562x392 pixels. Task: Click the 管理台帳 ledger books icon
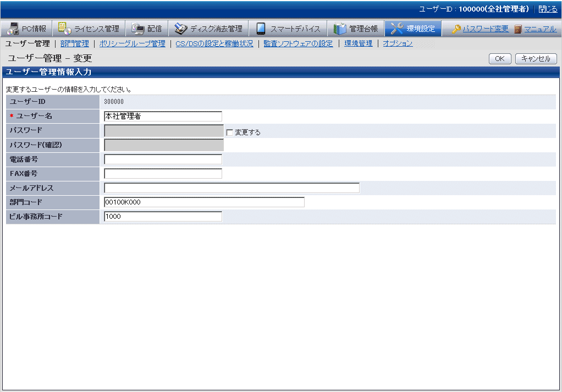tap(340, 29)
